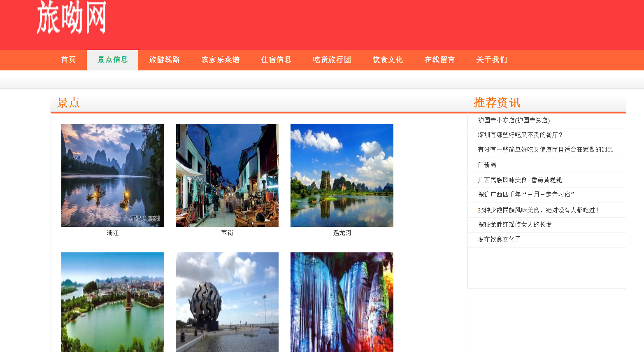Image resolution: width=644 pixels, height=352 pixels.
Task: Open 探秘龙胜红瑶族女人的长发 news link
Action: click(514, 224)
